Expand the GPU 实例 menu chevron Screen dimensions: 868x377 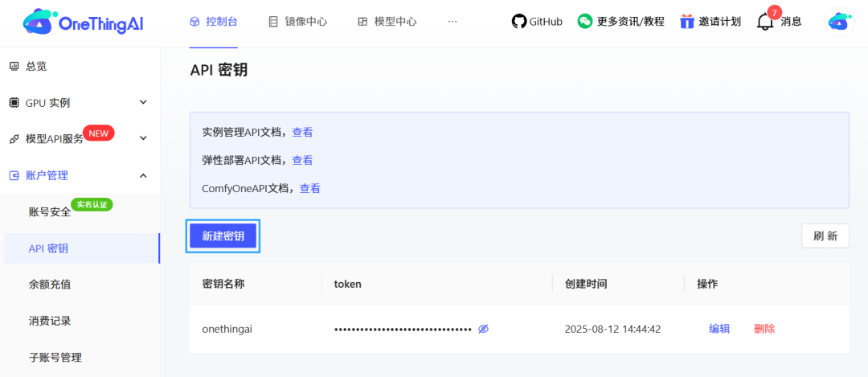[143, 102]
